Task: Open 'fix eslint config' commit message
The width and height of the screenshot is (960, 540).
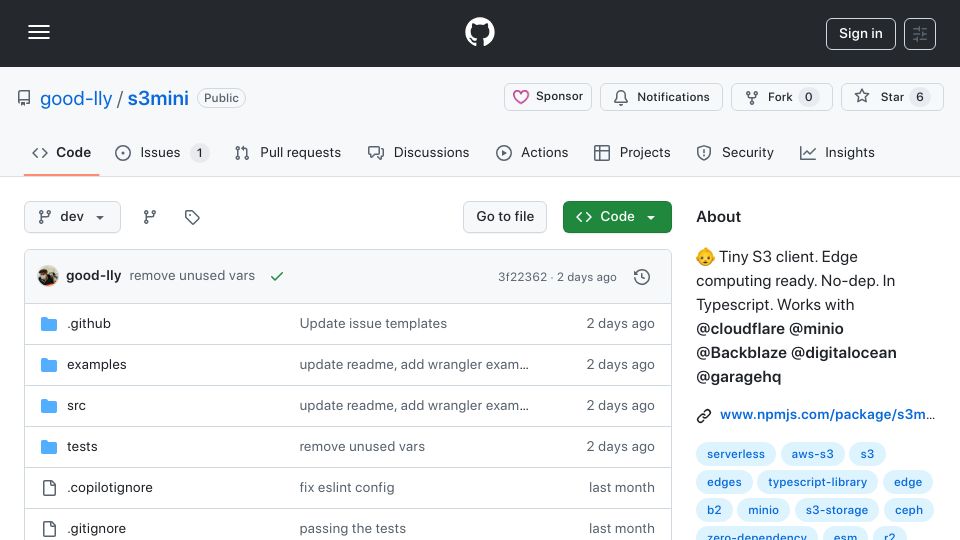Action: [347, 487]
